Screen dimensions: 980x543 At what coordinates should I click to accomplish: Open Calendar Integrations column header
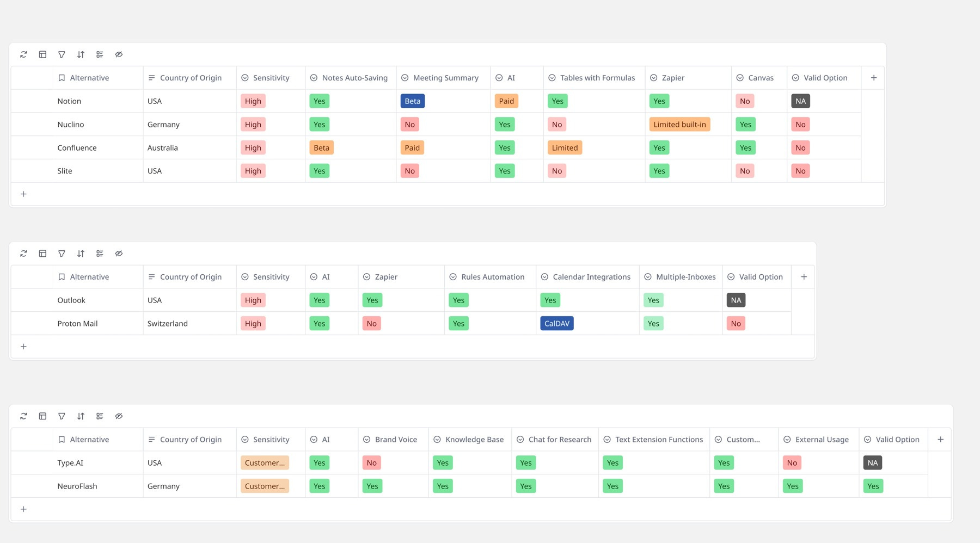[587, 277]
